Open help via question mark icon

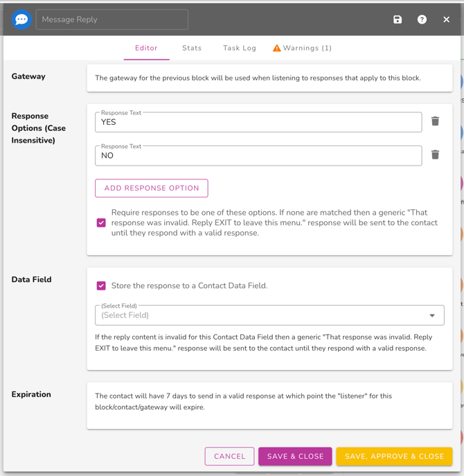point(422,19)
